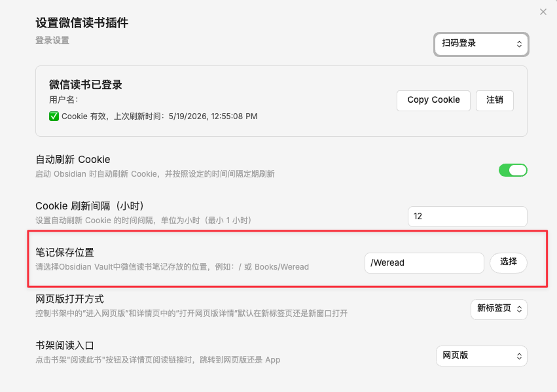Focus the Cookie refresh interval field showing 12
Viewport: 557px width, 392px height.
point(467,217)
